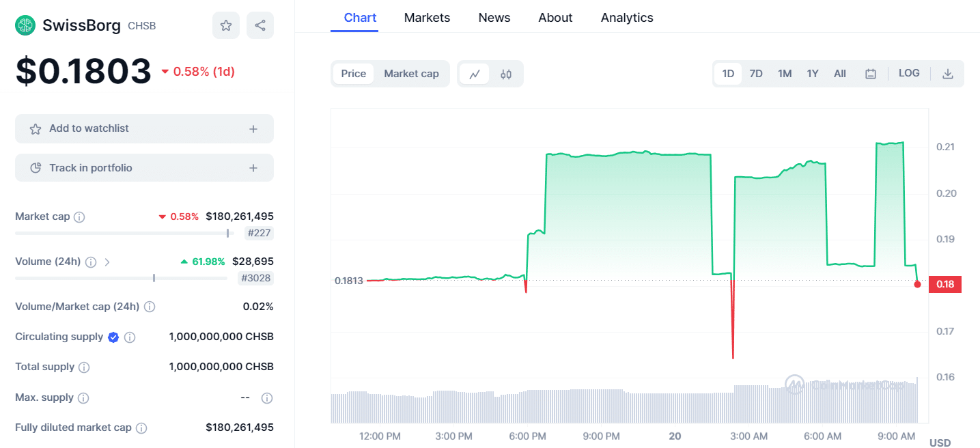The image size is (980, 448).
Task: Click Circulating supply 1,000,000,000 CHSB value
Action: click(x=221, y=337)
